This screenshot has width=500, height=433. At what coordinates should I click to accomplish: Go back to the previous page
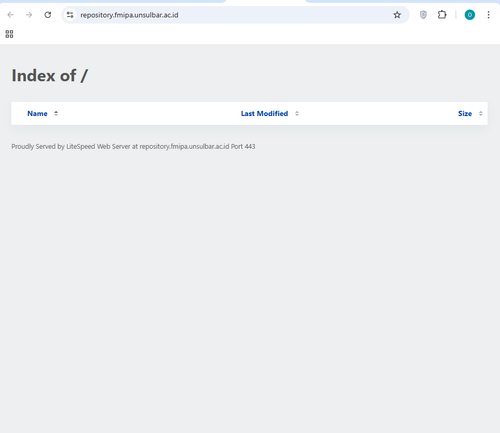(11, 15)
